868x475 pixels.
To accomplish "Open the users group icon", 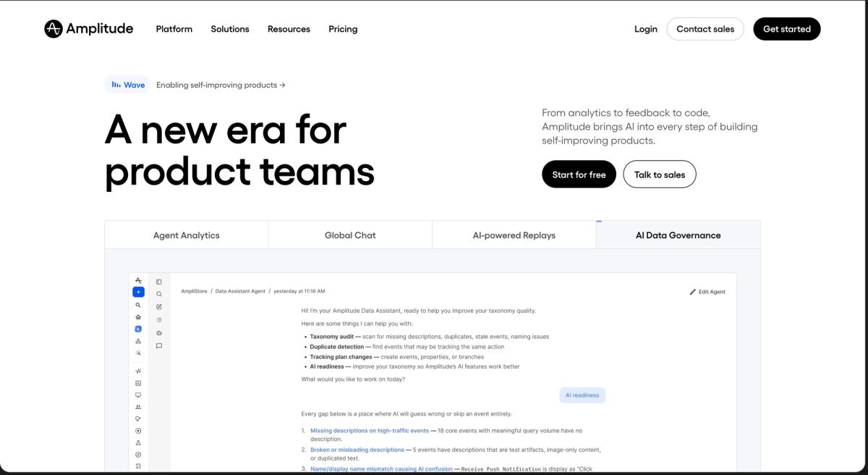I will (x=138, y=407).
